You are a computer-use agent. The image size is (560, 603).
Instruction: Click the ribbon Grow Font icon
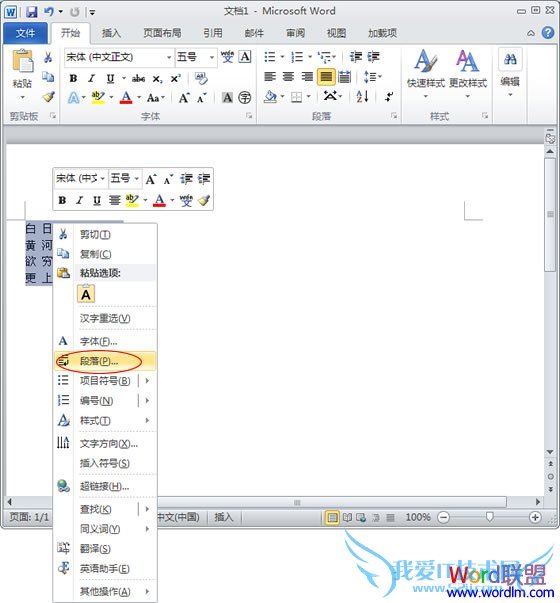point(184,98)
